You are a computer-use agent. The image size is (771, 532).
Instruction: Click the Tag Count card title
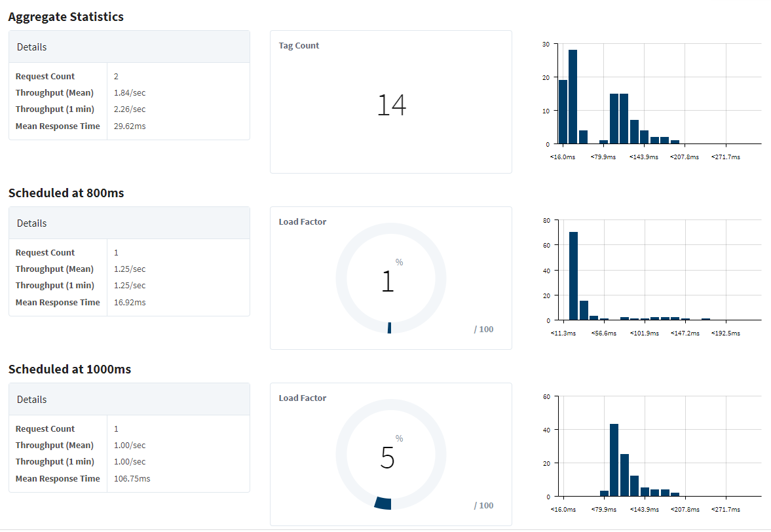pyautogui.click(x=299, y=46)
